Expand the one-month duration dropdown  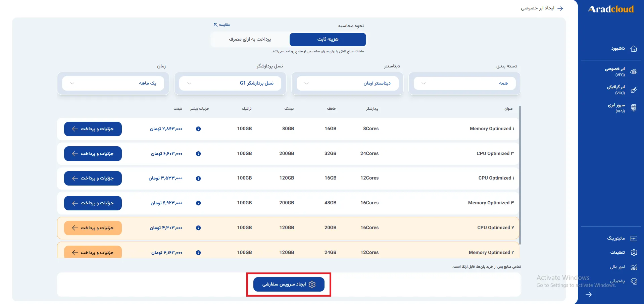coord(113,83)
